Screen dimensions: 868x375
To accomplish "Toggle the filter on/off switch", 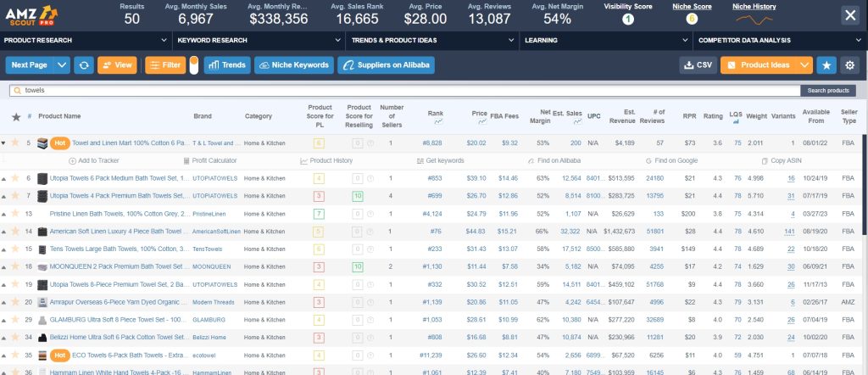I will tap(194, 64).
